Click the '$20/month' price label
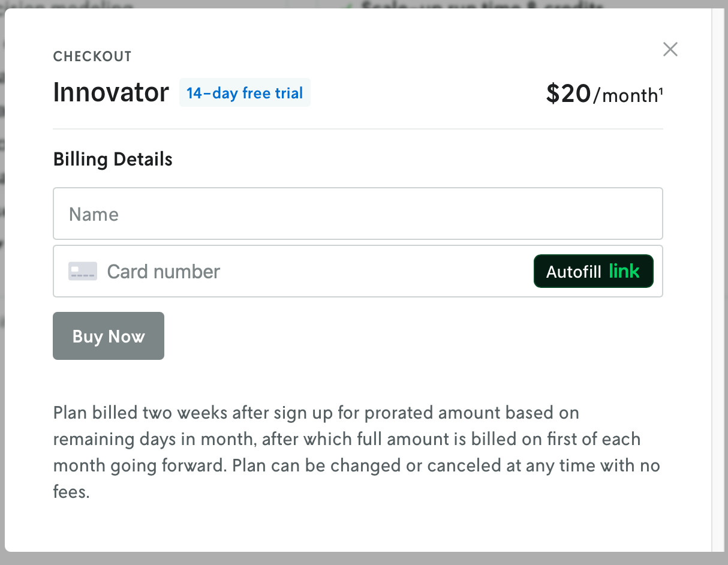 [603, 94]
